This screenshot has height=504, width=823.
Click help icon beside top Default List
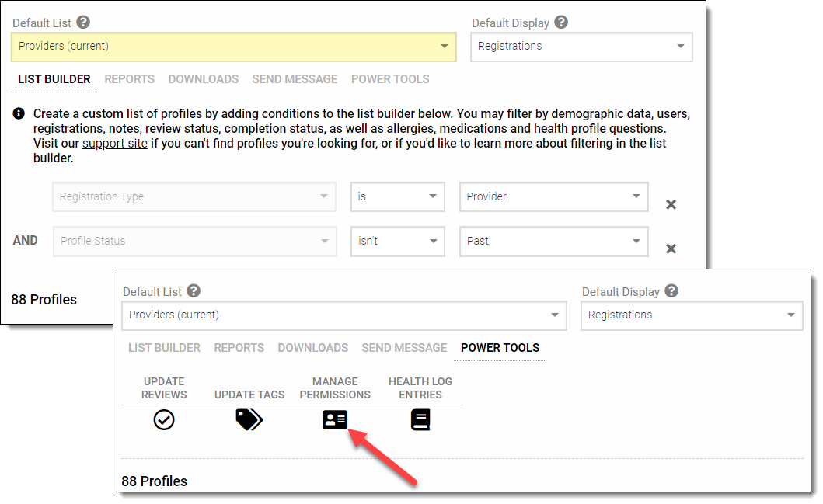point(83,23)
